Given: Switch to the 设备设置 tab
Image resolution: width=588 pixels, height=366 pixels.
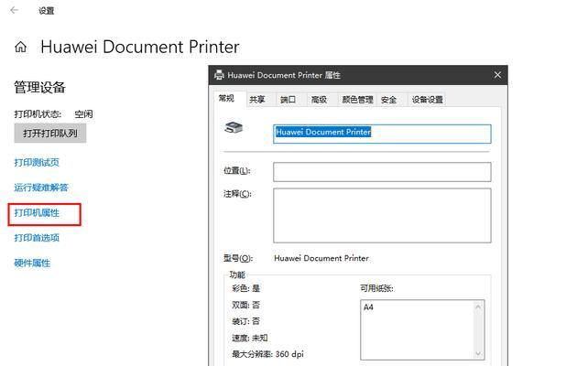Looking at the screenshot, I should [427, 100].
